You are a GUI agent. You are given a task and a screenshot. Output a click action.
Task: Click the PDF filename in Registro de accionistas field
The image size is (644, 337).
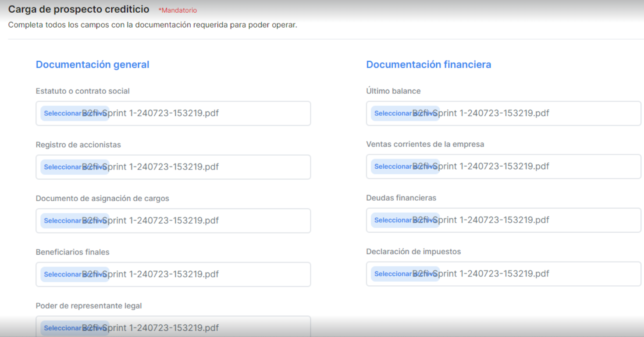[x=162, y=167]
